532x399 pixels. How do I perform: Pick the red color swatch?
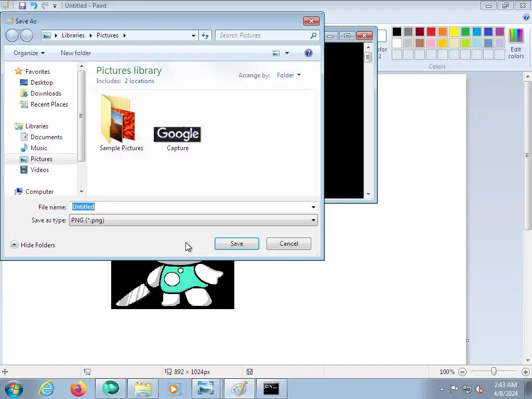[431, 32]
